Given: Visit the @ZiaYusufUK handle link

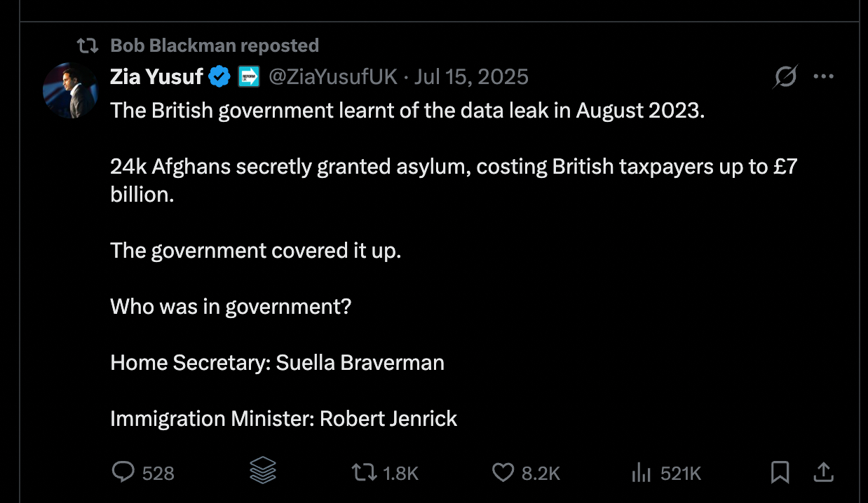Looking at the screenshot, I should click(x=333, y=76).
